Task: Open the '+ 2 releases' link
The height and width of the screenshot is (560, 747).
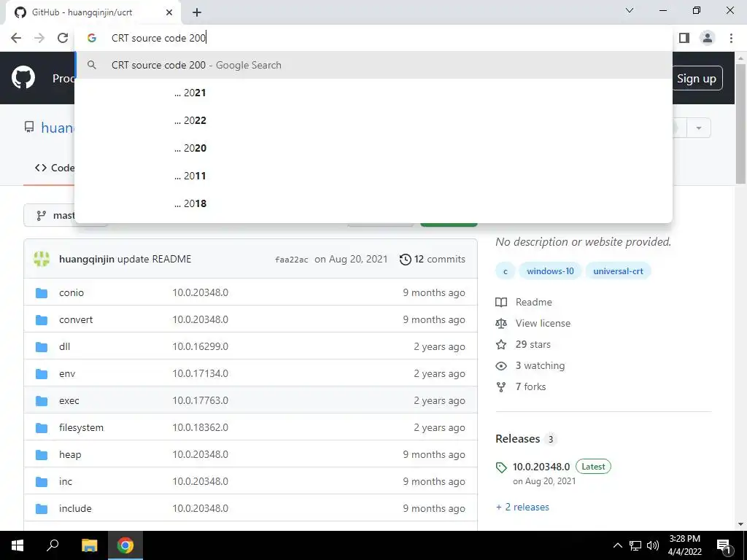Action: [x=522, y=507]
